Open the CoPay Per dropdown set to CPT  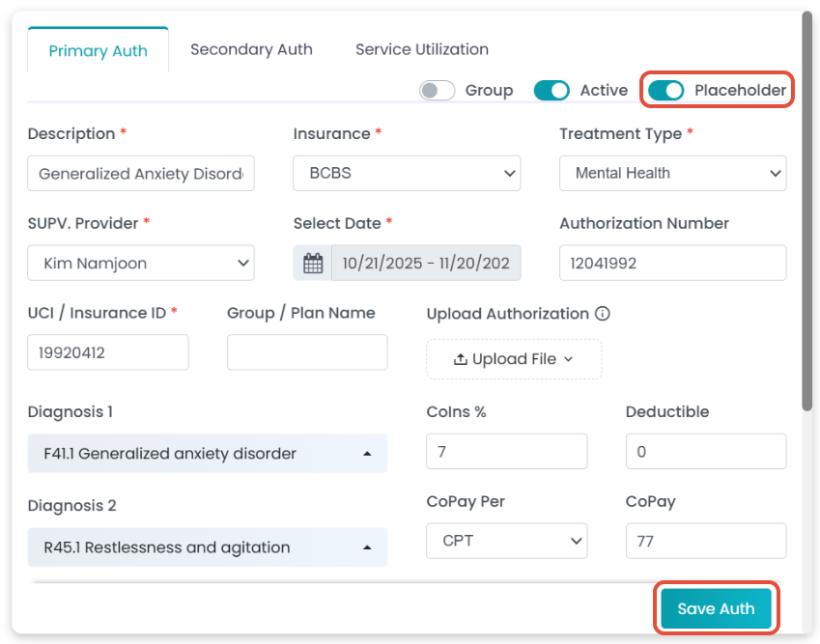[x=506, y=541]
